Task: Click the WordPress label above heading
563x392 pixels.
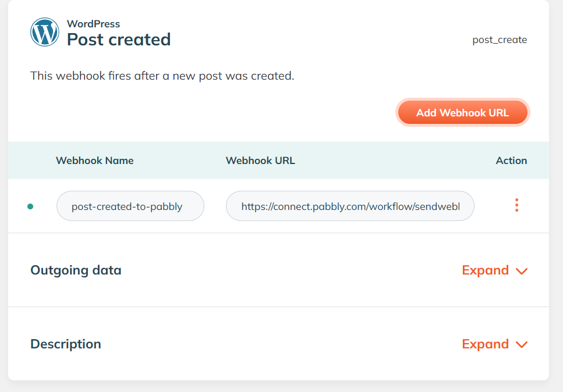Action: click(93, 24)
